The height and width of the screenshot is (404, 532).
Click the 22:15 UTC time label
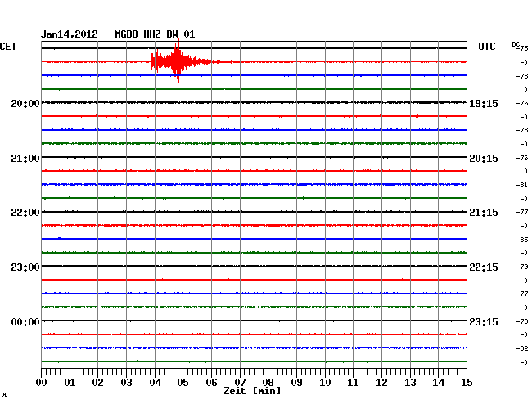coord(484,267)
